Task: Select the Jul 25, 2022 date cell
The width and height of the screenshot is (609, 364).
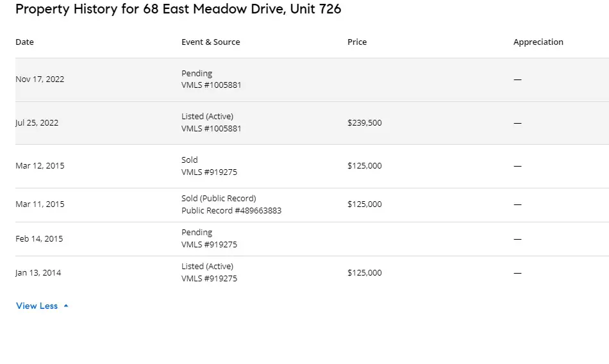Action: point(37,123)
